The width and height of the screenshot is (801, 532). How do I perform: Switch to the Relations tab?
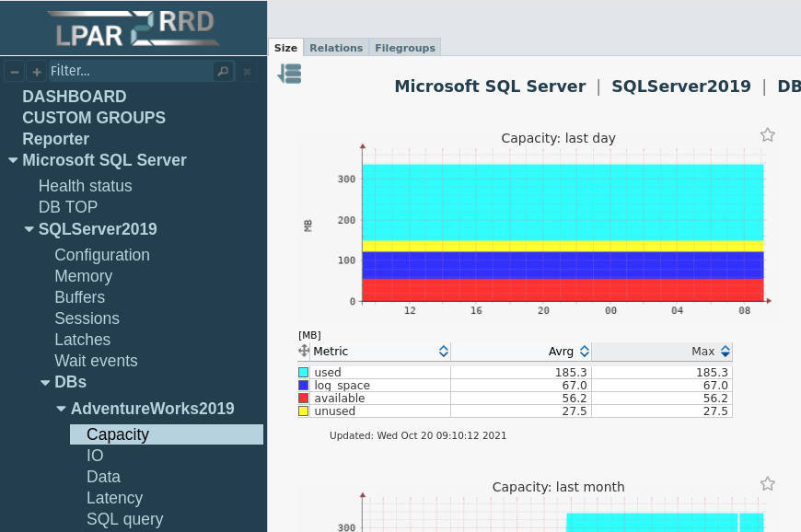click(336, 47)
